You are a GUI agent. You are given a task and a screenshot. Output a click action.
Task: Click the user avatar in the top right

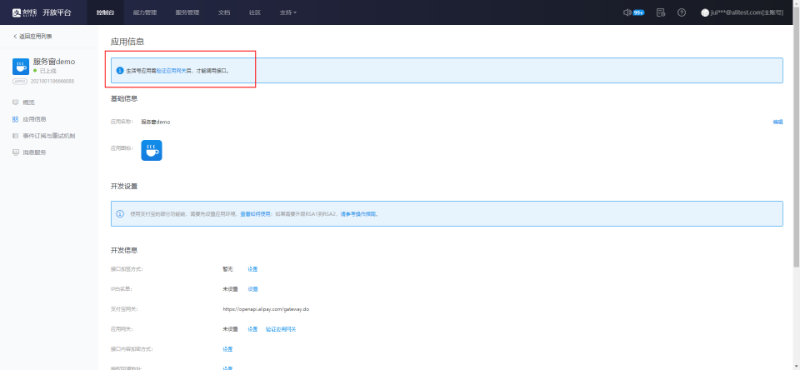tap(705, 12)
